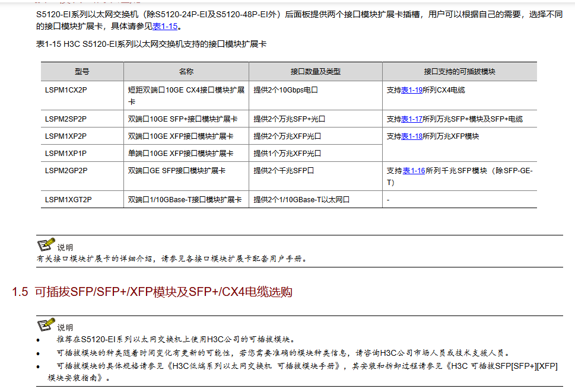The image size is (575, 392).
Task: Open the 表1-17 link for SFP+ modules
Action: pyautogui.click(x=412, y=119)
